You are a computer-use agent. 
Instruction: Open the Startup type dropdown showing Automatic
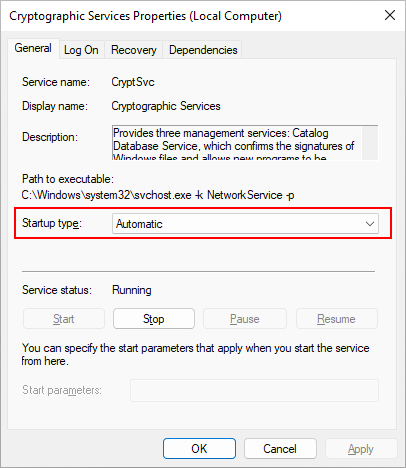click(x=245, y=224)
